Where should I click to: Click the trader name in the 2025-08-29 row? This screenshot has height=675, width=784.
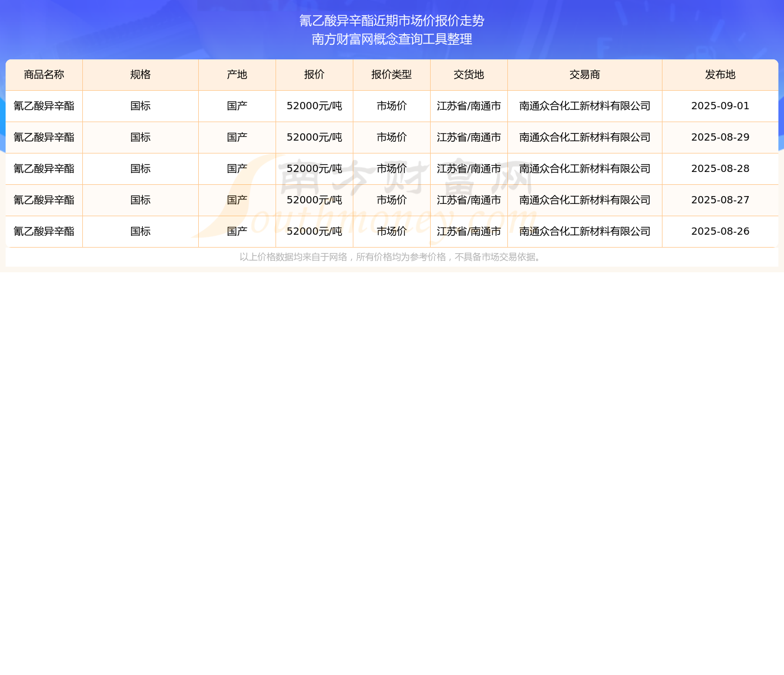(x=585, y=137)
